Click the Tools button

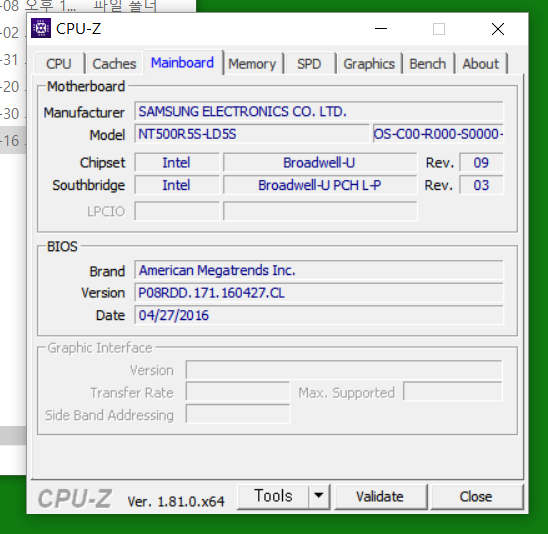pos(273,496)
